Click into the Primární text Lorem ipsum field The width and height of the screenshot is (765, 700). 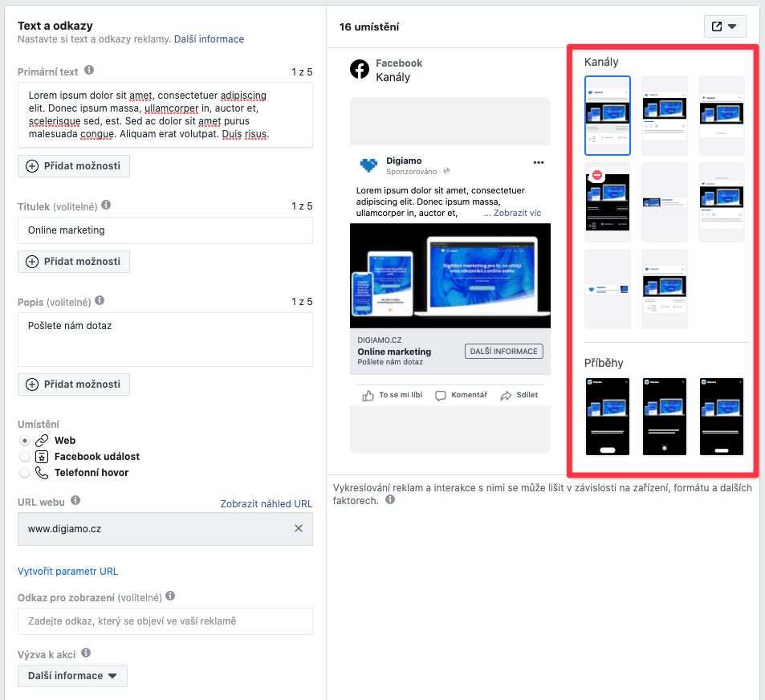[x=165, y=115]
